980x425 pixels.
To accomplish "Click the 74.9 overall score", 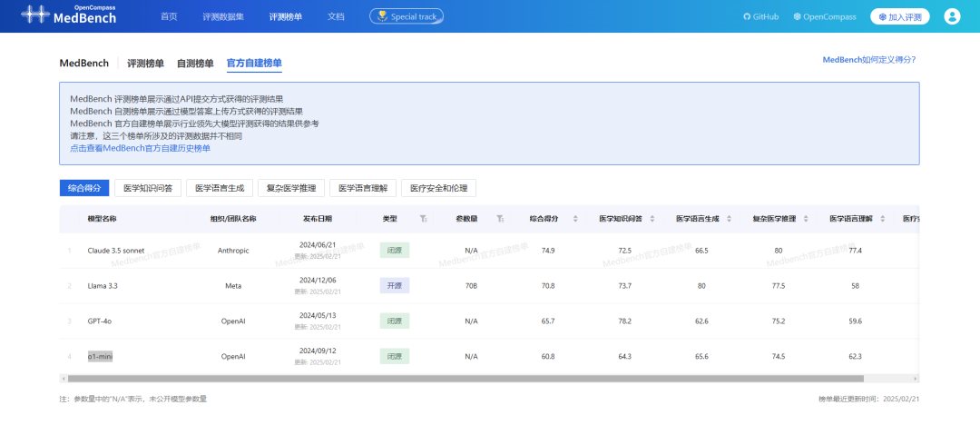I will point(548,251).
